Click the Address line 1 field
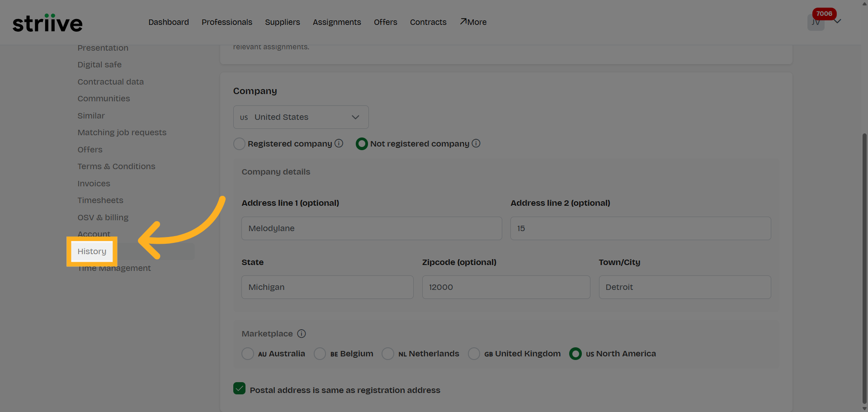The width and height of the screenshot is (868, 412). (372, 228)
